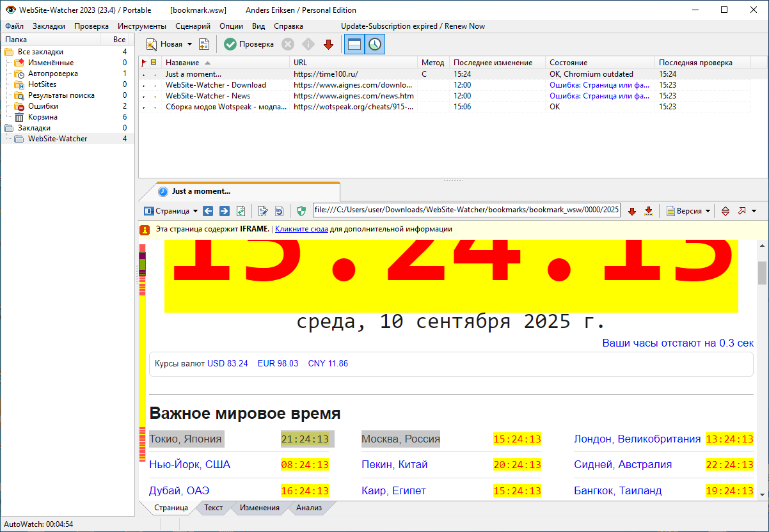Screen dimensions: 769x532
Task: Open the Инструменты menu
Action: pyautogui.click(x=141, y=26)
